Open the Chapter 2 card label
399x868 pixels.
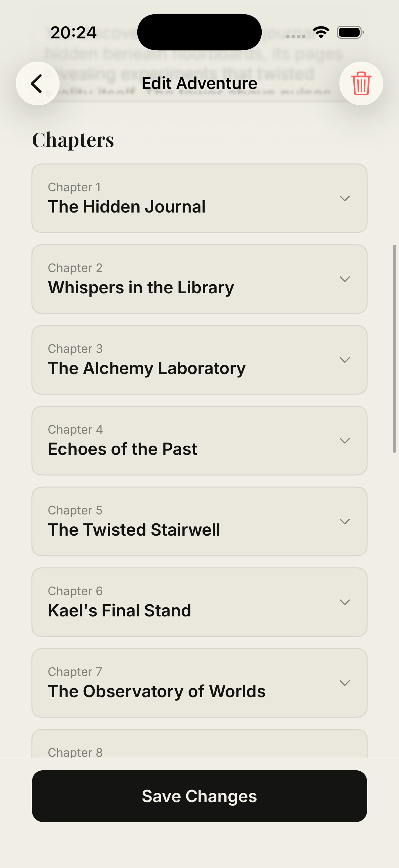(x=75, y=268)
